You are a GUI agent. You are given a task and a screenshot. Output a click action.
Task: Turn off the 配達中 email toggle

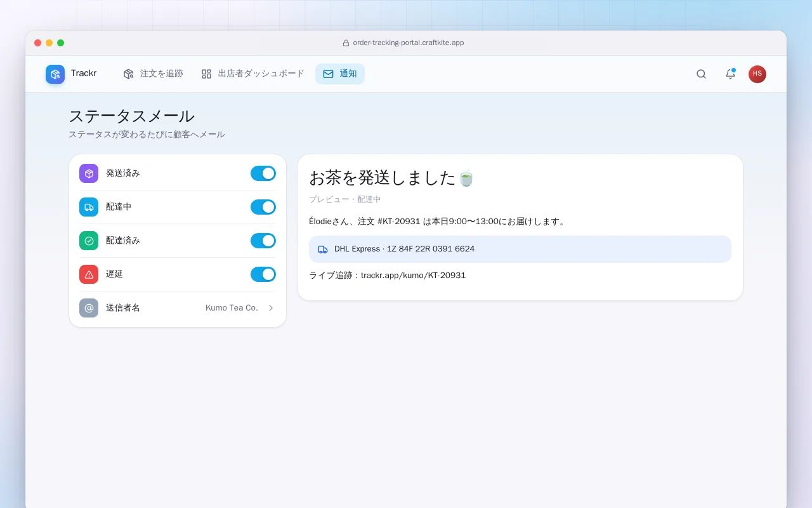coord(263,207)
